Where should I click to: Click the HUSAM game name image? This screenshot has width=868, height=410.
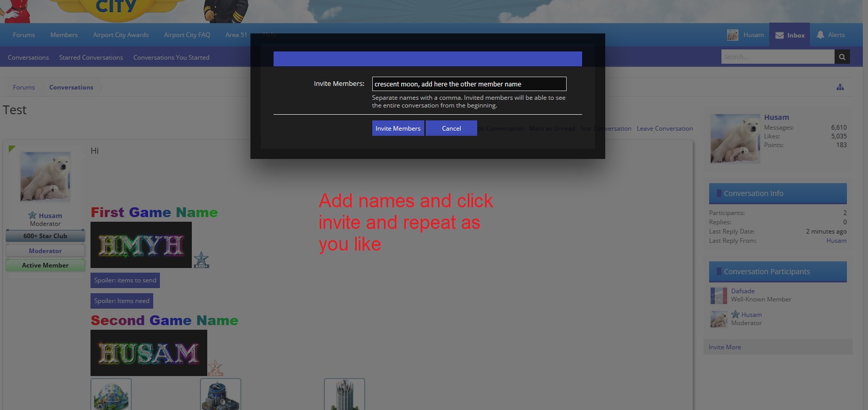pos(149,353)
